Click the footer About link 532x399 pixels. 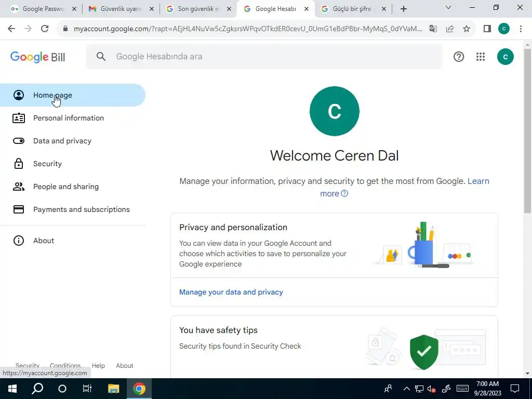point(125,365)
